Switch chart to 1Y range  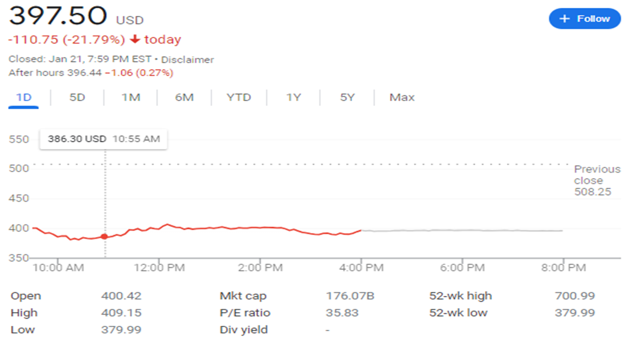(x=293, y=97)
